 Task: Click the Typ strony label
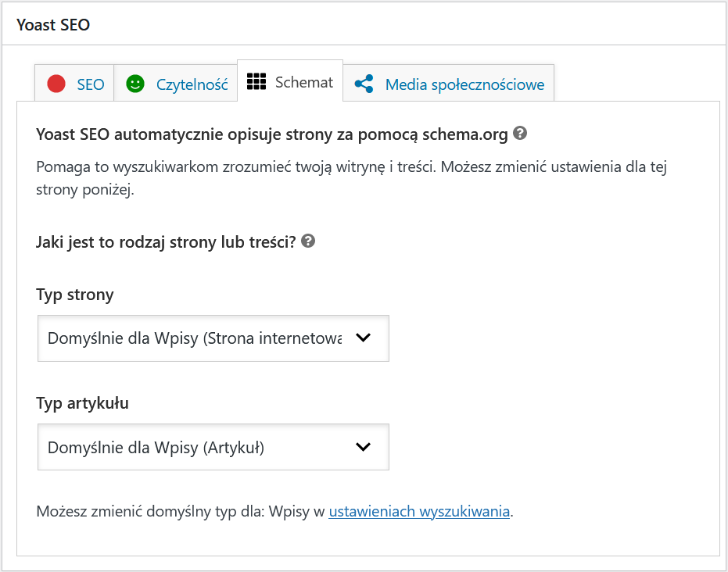click(75, 295)
